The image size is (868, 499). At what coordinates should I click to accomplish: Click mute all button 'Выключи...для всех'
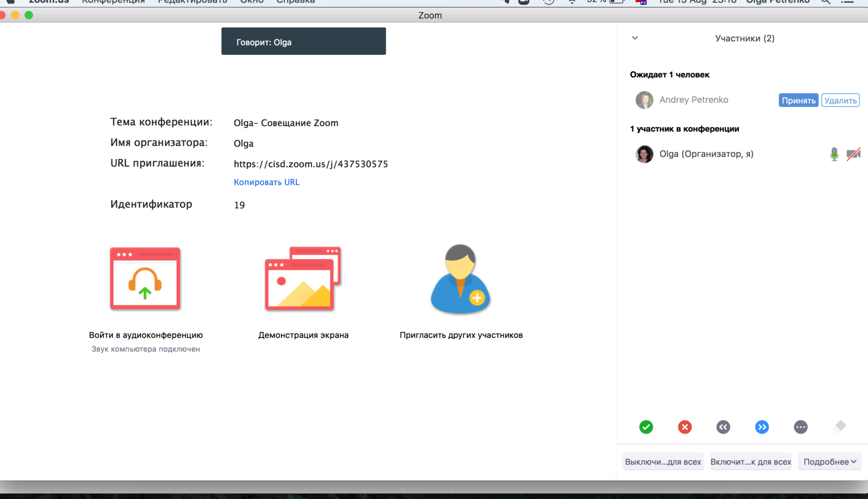(x=663, y=462)
